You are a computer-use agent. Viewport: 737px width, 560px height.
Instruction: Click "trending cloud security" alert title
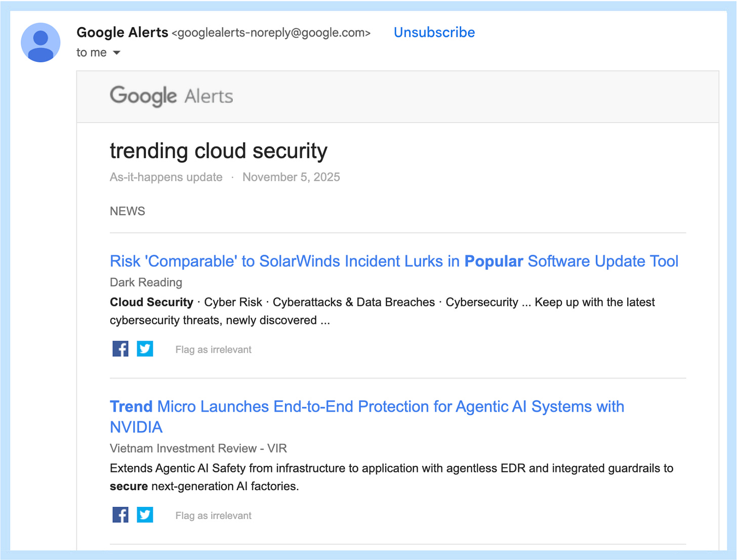(219, 151)
